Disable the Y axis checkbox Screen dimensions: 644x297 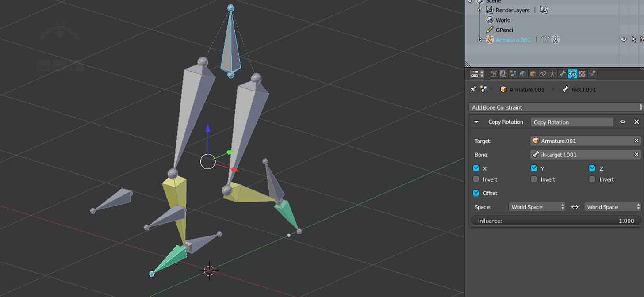click(533, 168)
